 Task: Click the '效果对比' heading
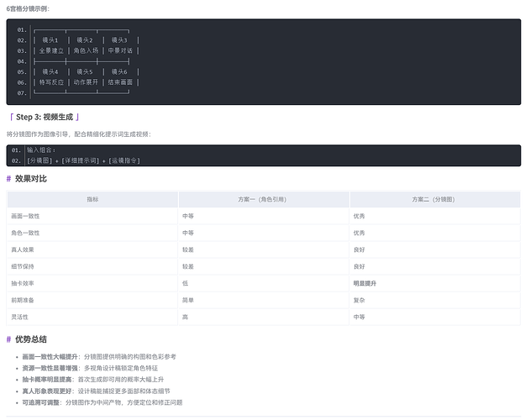click(31, 179)
